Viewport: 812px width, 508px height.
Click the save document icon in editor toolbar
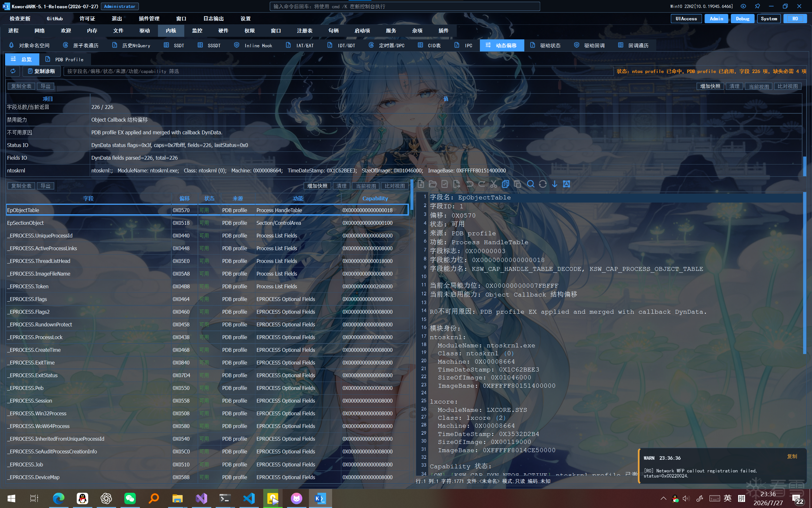(445, 184)
